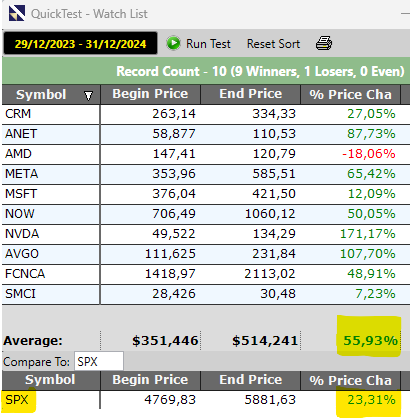Click the comparison table End Price header
The image size is (410, 420).
250,380
